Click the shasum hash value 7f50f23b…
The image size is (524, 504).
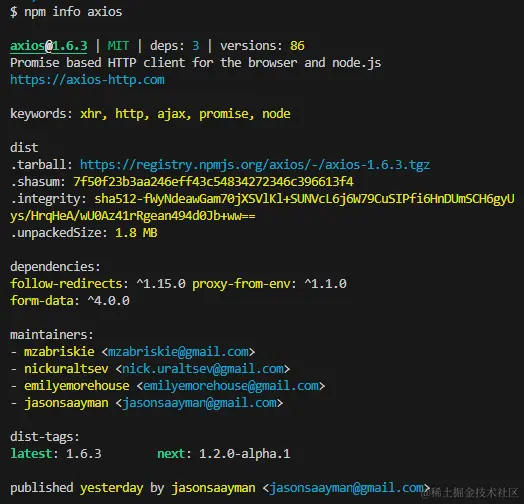tap(213, 182)
